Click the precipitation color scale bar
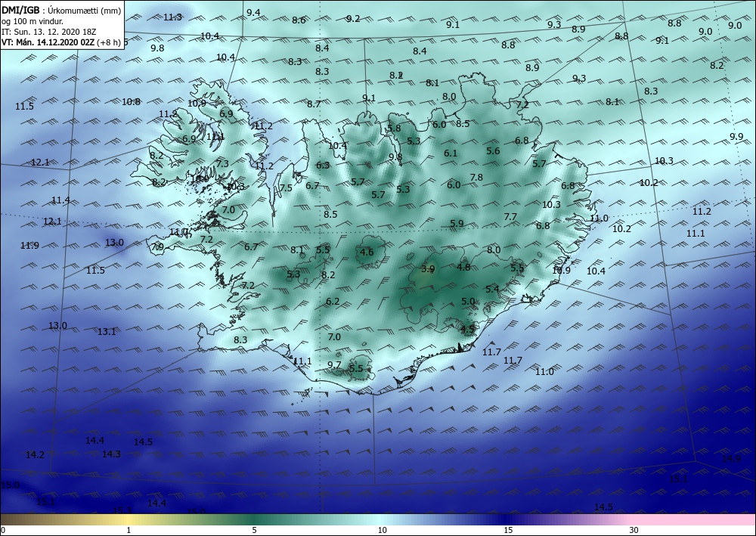The width and height of the screenshot is (756, 536). 378,519
